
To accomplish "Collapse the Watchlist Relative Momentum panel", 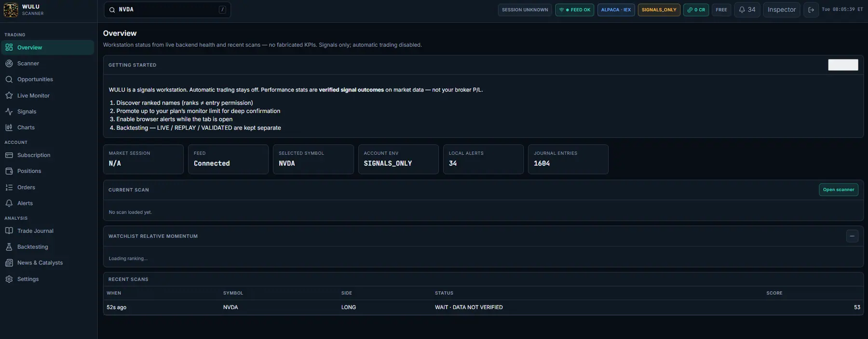I will [x=852, y=236].
